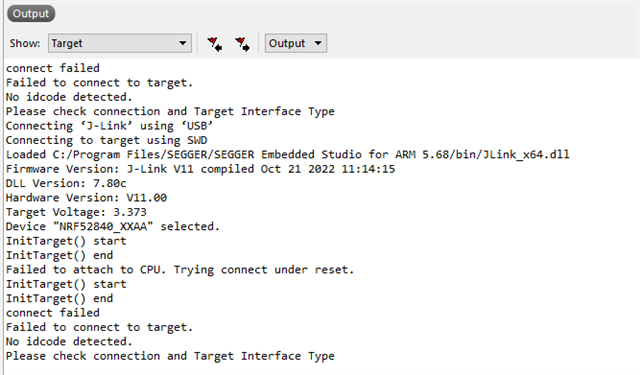Select the DLL Version 7.80c line
Viewport: 640px width, 375px height.
(x=66, y=183)
